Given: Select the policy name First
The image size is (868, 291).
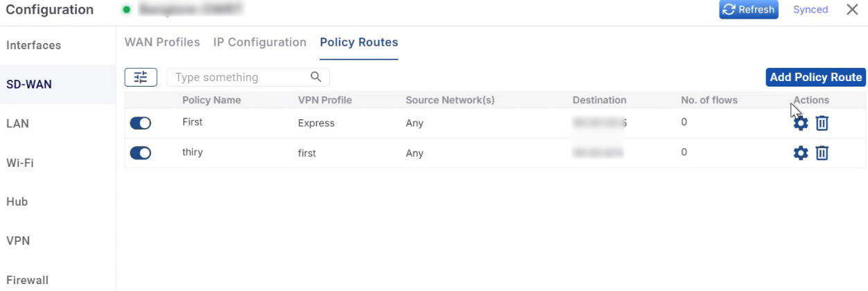Looking at the screenshot, I should [193, 122].
